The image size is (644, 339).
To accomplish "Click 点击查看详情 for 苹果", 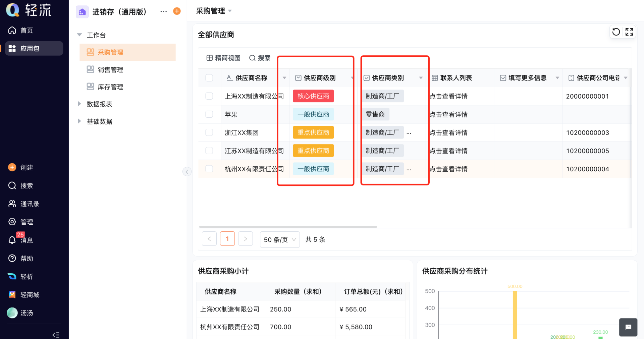I will (448, 114).
